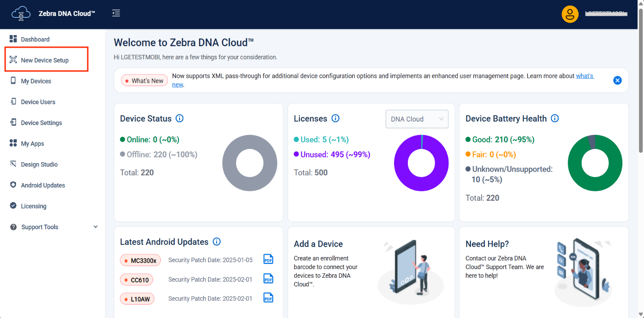Open the L10AW security patch PDF
This screenshot has width=644, height=318.
[269, 298]
